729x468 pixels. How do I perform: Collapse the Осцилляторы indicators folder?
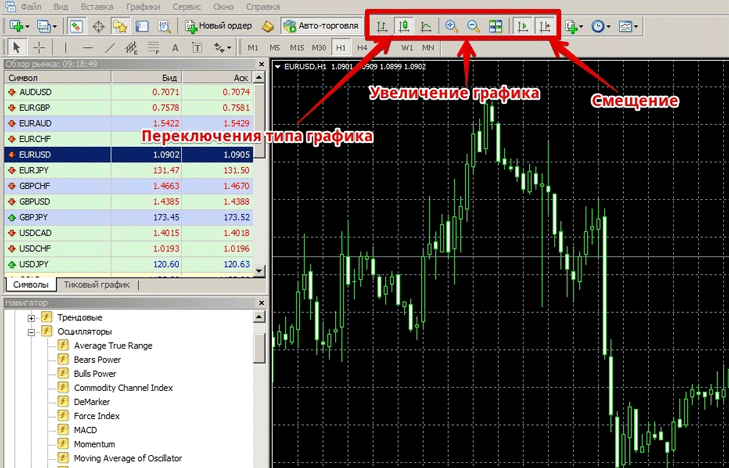32,331
